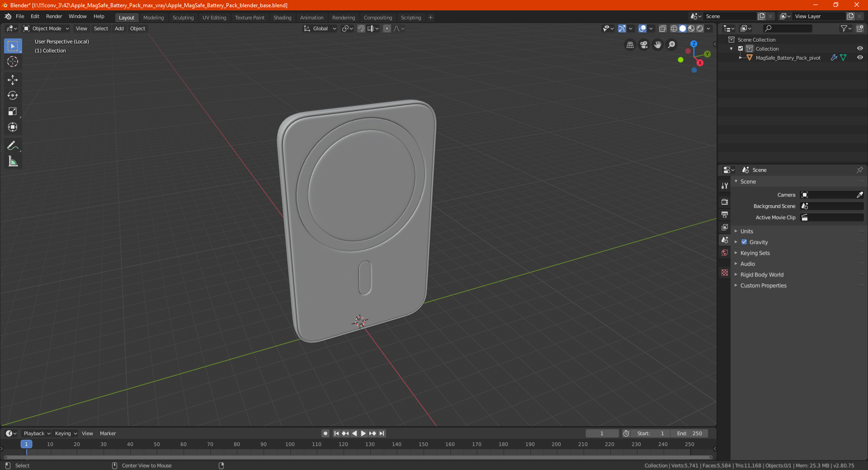This screenshot has height=470, width=868.
Task: Select the Select Box tool
Action: click(13, 46)
